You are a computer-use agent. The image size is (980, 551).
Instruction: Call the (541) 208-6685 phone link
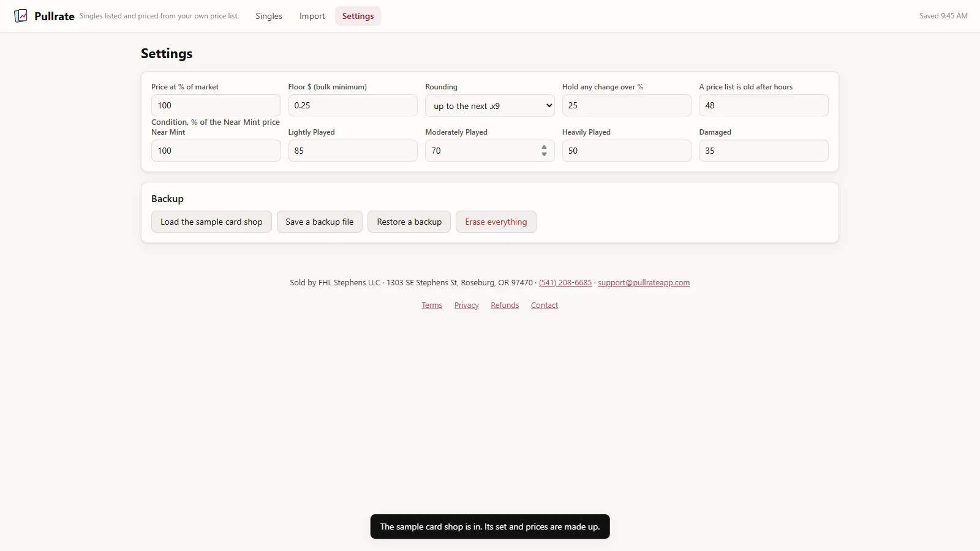pos(565,282)
